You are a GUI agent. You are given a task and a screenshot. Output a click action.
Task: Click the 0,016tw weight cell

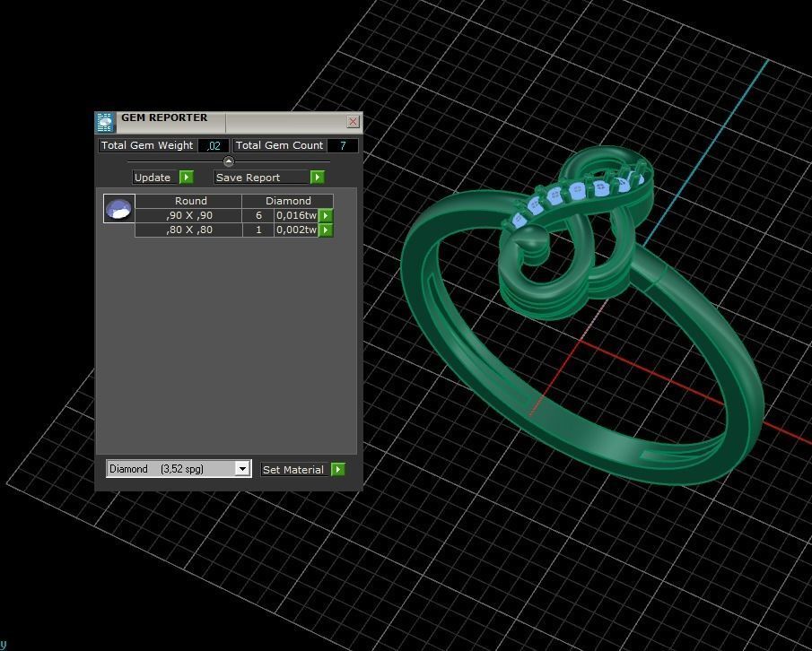click(x=296, y=216)
